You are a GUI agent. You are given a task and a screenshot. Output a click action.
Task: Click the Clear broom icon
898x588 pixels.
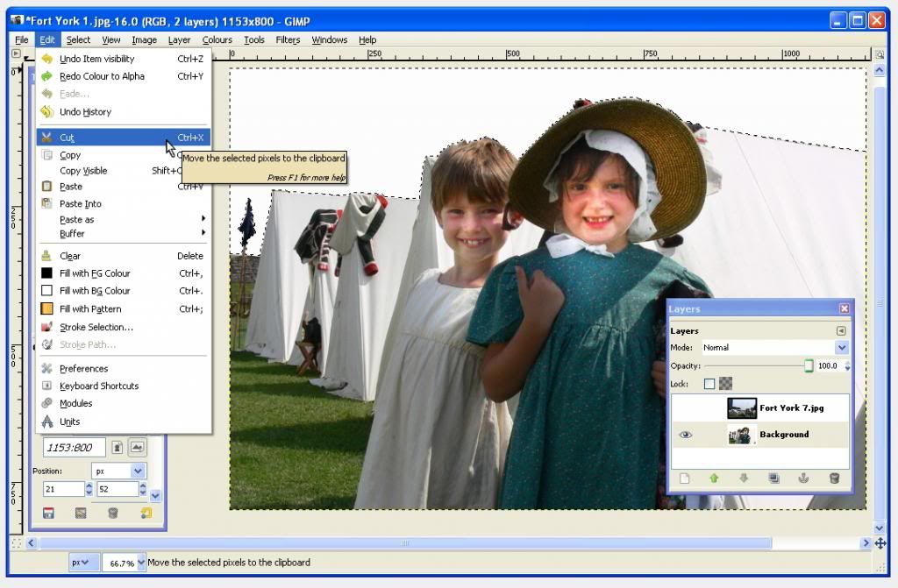tap(47, 256)
